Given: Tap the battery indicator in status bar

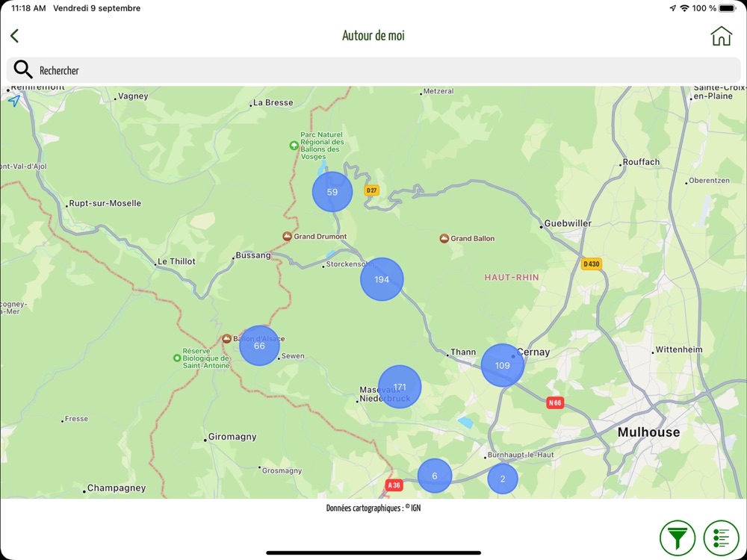Looking at the screenshot, I should [x=728, y=8].
